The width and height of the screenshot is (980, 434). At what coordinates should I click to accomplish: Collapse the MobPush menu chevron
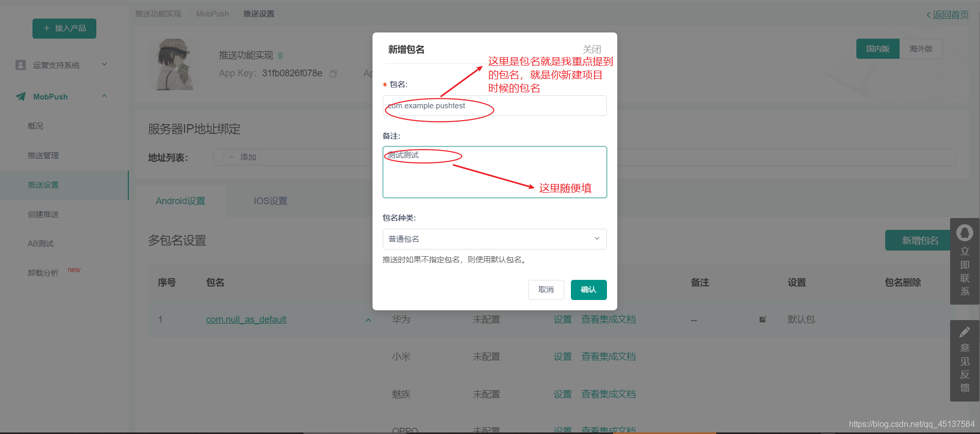tap(105, 96)
